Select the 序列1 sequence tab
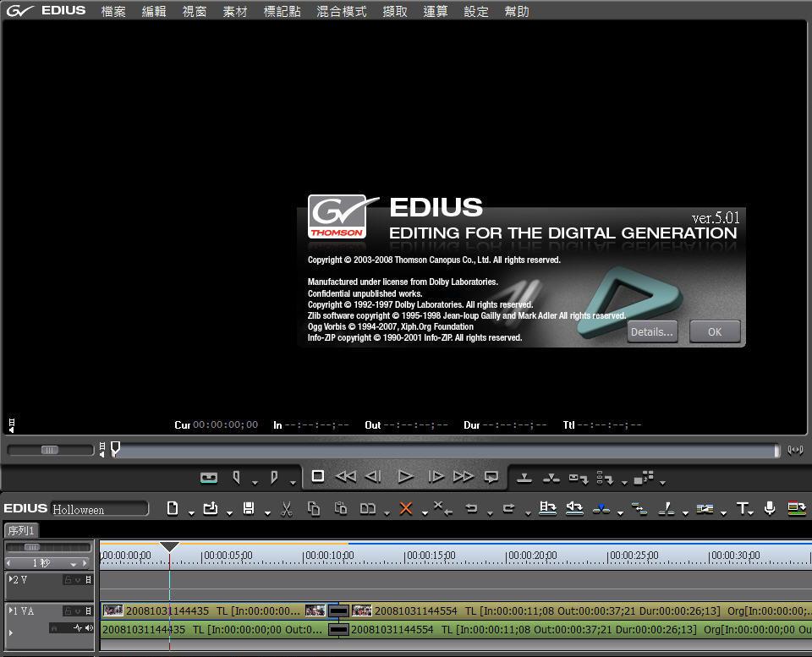This screenshot has height=657, width=812. click(20, 531)
